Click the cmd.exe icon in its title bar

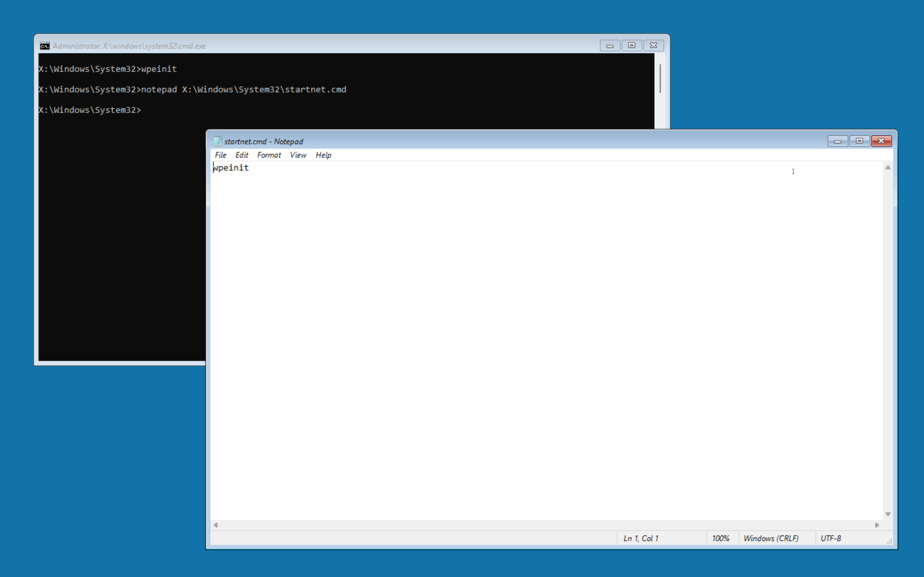click(x=45, y=46)
